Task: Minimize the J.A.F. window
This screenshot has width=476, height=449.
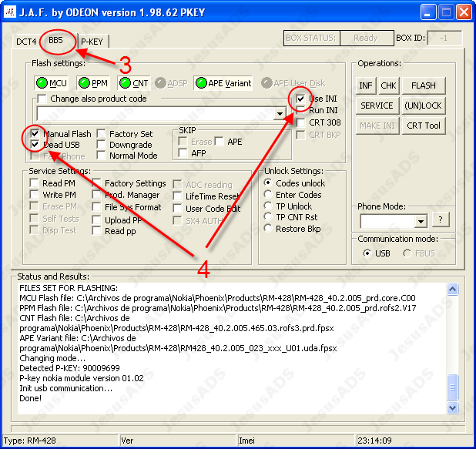Action: (x=427, y=12)
